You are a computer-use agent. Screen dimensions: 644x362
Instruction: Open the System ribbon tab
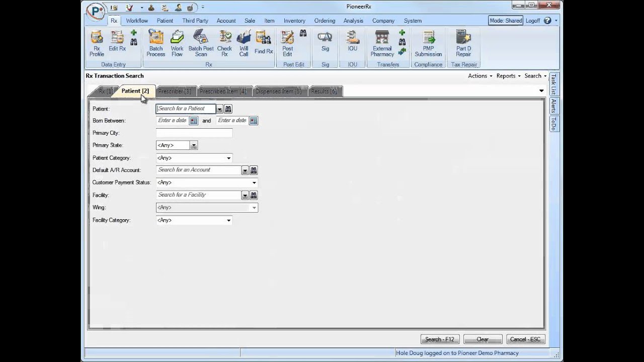tap(413, 21)
